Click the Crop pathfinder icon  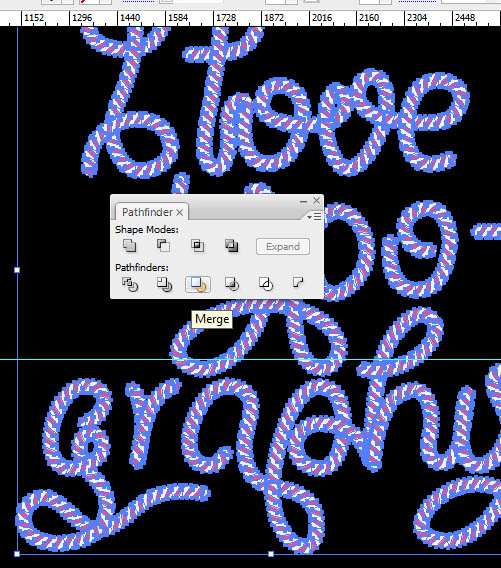[x=232, y=284]
